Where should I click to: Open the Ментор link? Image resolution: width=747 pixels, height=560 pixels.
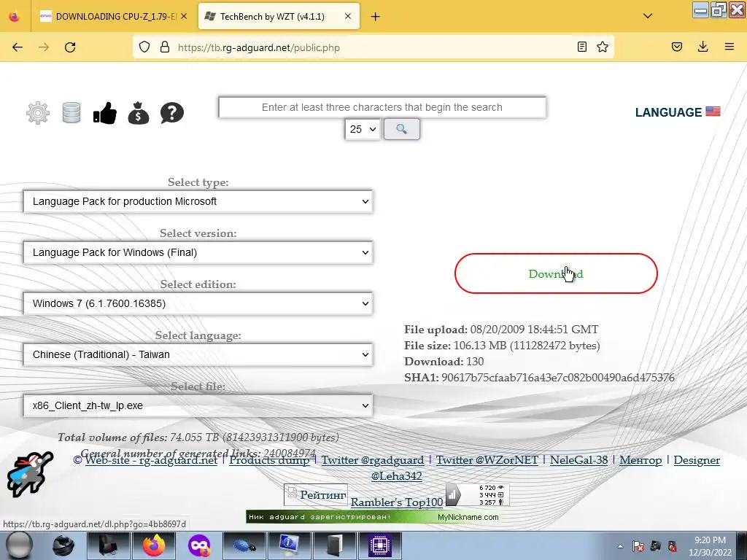pos(640,460)
